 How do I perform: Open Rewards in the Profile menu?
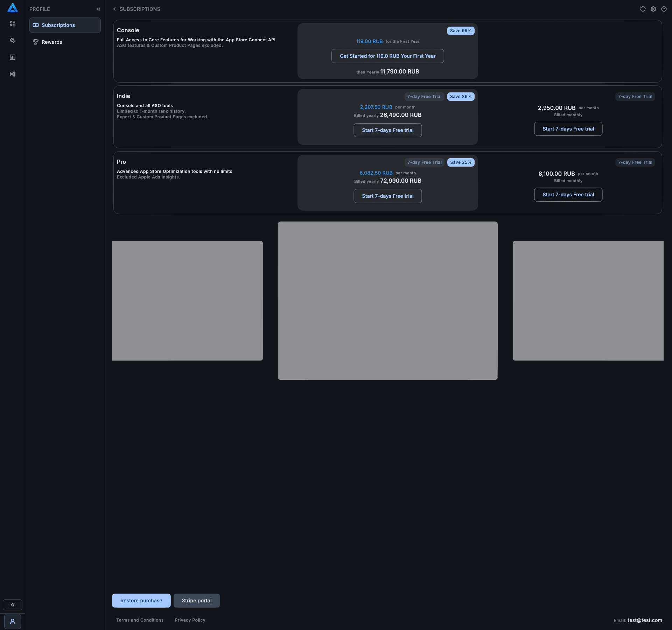(x=52, y=42)
